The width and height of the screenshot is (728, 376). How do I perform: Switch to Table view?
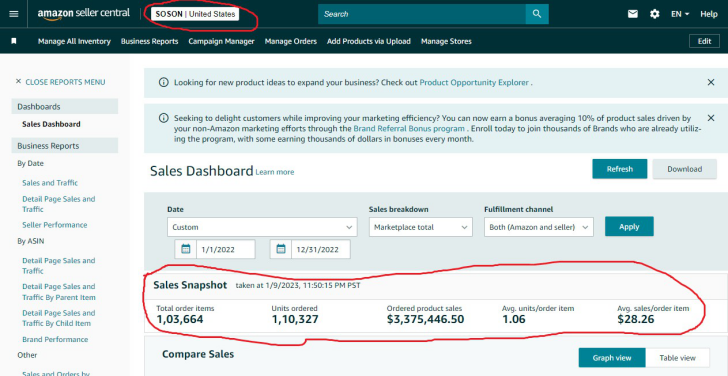[x=677, y=358]
